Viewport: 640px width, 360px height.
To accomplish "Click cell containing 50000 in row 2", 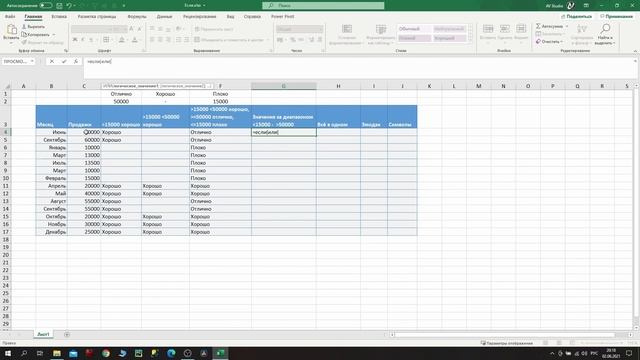I will (121, 102).
